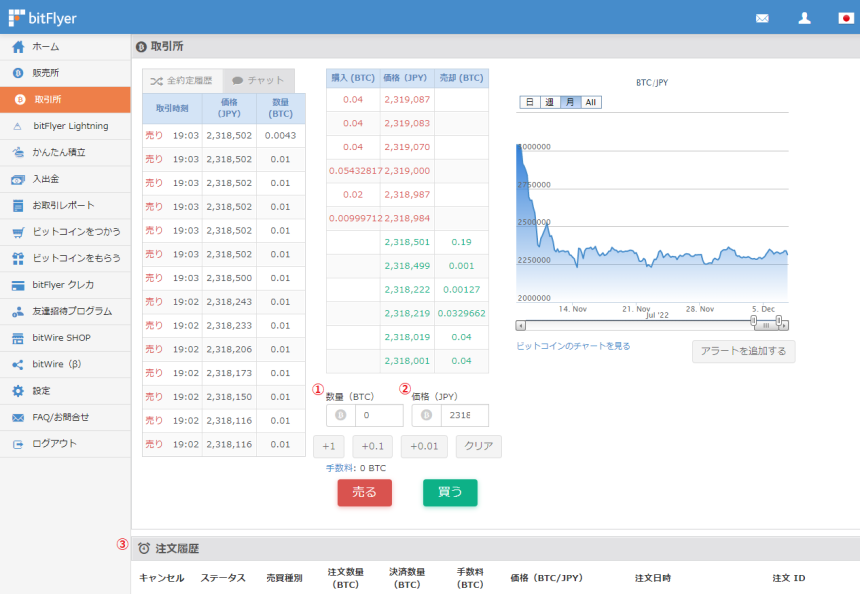Click the chart scrollbar right arrow
The image size is (860, 594).
(x=784, y=326)
